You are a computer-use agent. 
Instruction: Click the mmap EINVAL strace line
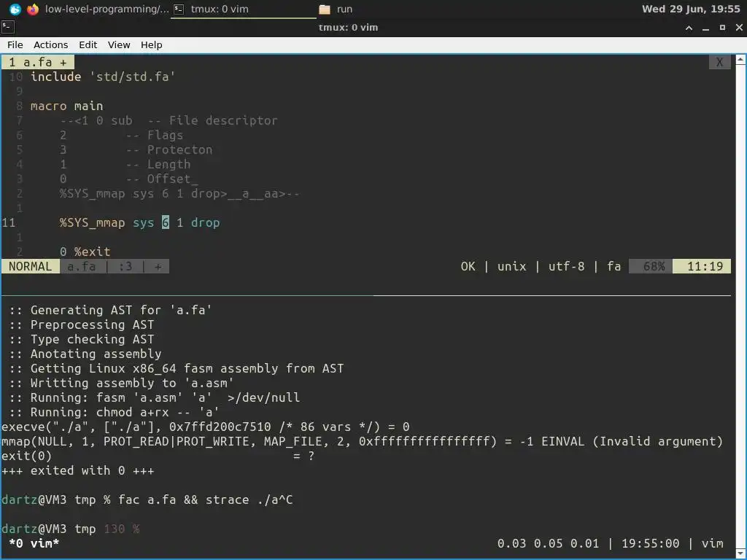point(362,441)
